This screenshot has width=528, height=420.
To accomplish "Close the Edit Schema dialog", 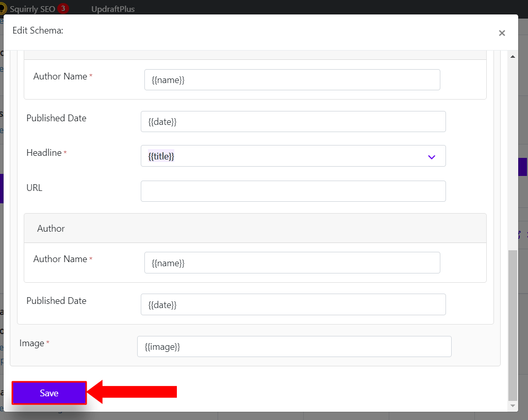I will [x=502, y=33].
